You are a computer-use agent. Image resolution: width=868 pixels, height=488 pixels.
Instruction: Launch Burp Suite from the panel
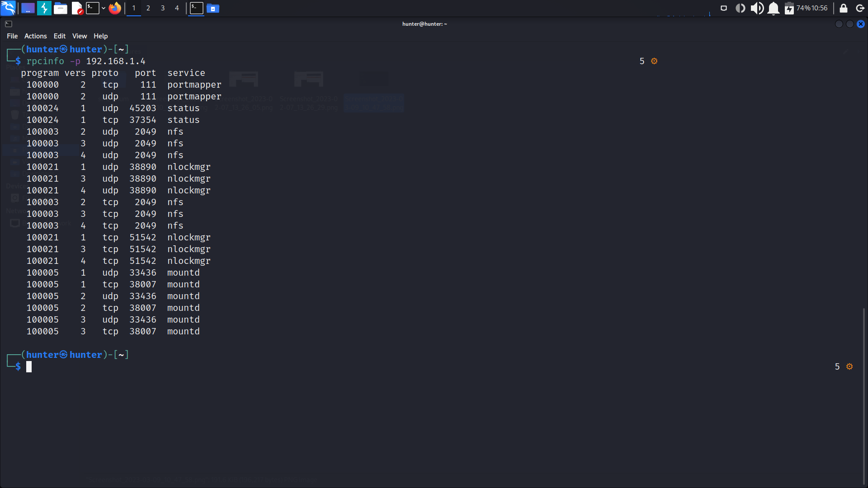point(44,8)
